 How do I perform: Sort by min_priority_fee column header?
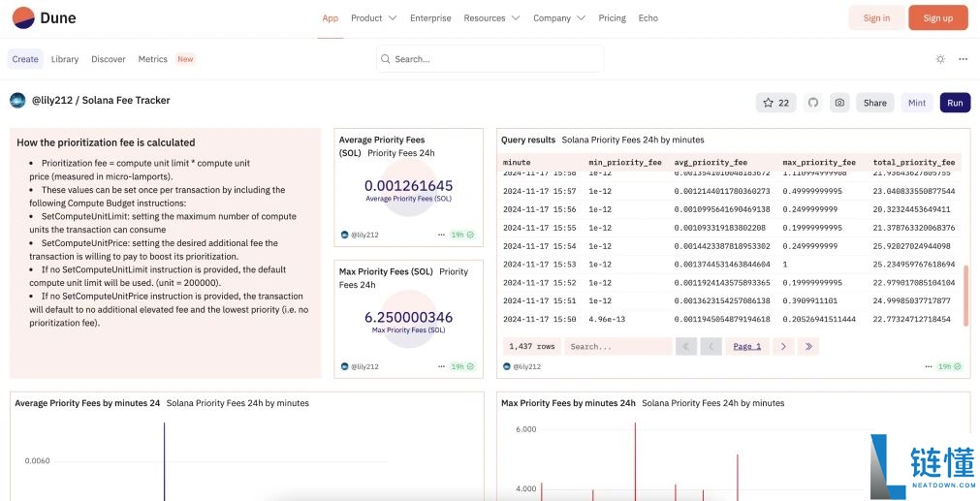pyautogui.click(x=625, y=163)
